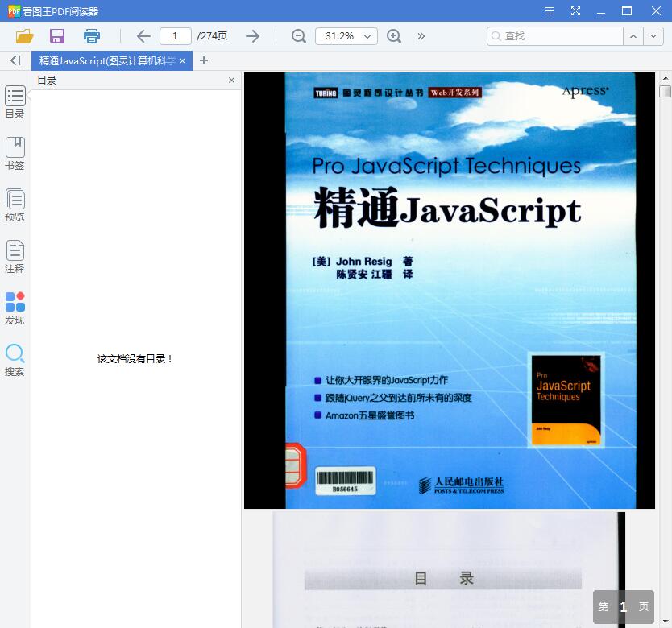This screenshot has height=628, width=672.
Task: Zoom out with the minus magnifier
Action: [299, 36]
